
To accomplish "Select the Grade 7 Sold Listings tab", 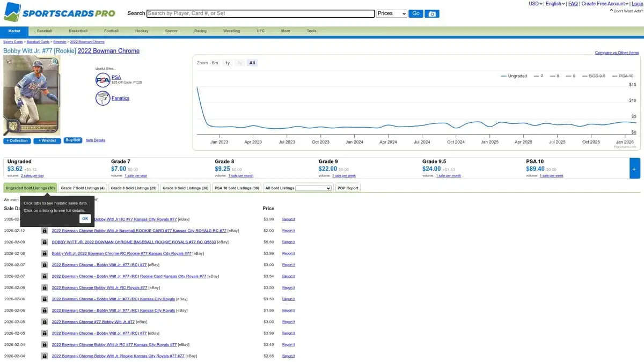I will click(x=83, y=188).
